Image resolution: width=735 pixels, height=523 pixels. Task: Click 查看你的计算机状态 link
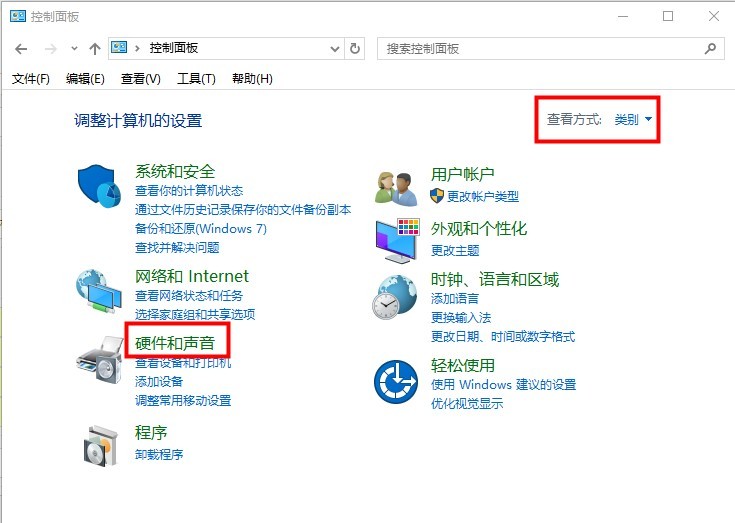pos(189,191)
